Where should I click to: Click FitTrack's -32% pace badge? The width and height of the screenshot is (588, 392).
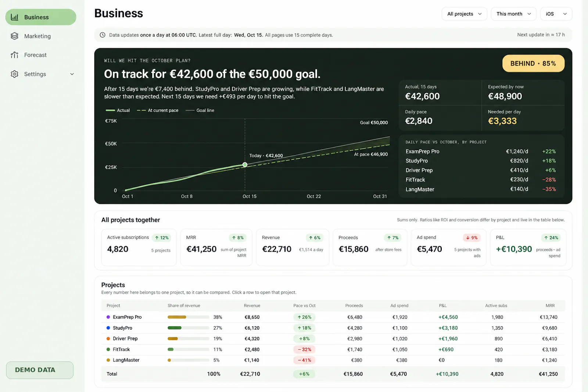(304, 349)
